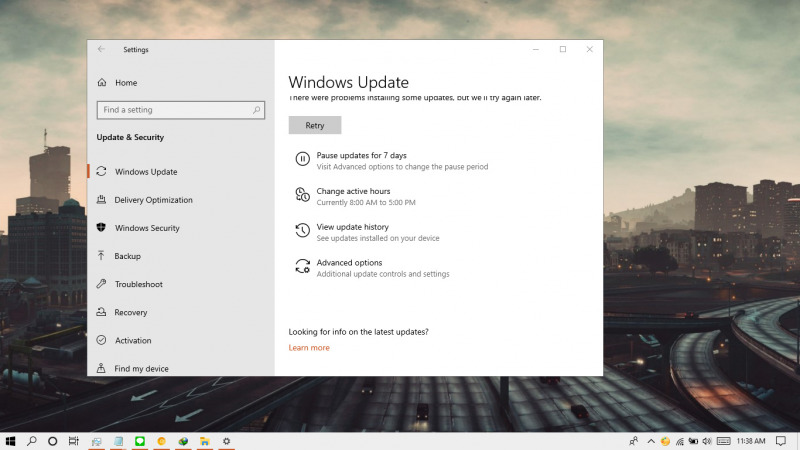Click the Recovery icon in sidebar
This screenshot has width=800, height=450.
click(101, 312)
